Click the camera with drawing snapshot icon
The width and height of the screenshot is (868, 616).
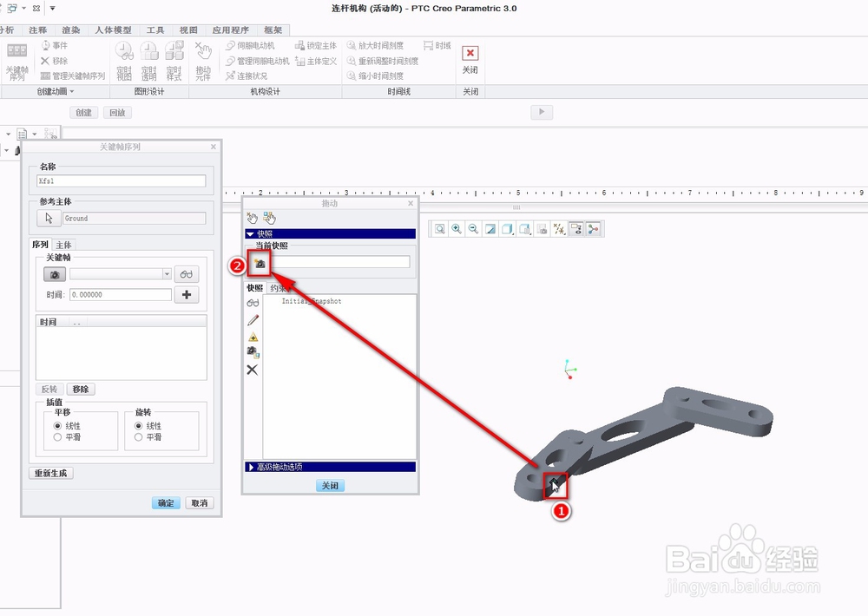(253, 352)
